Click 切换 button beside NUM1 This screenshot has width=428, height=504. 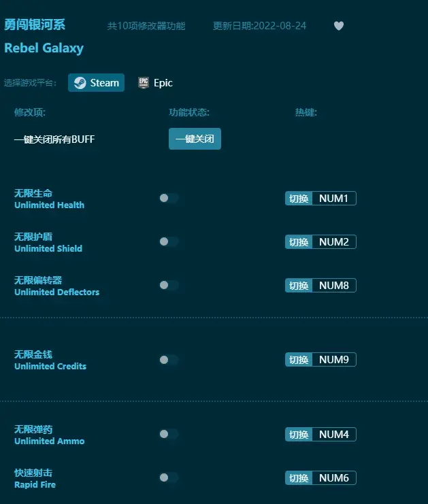pos(299,199)
